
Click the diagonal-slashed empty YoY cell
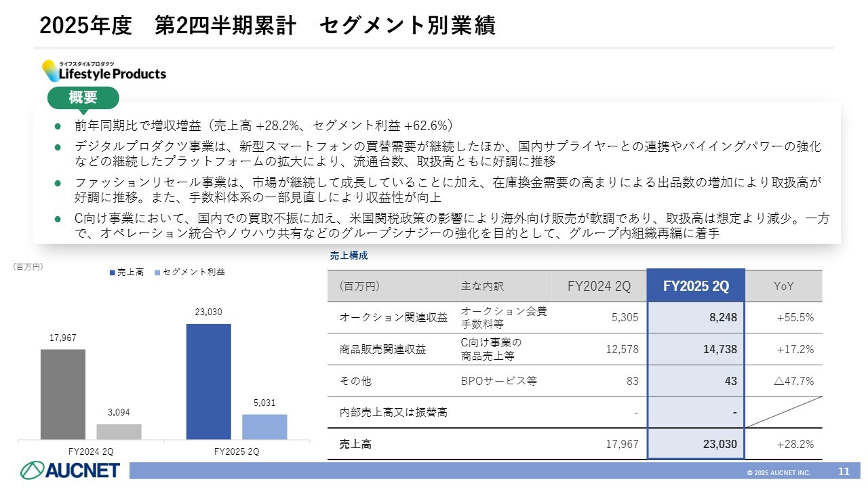coord(783,412)
